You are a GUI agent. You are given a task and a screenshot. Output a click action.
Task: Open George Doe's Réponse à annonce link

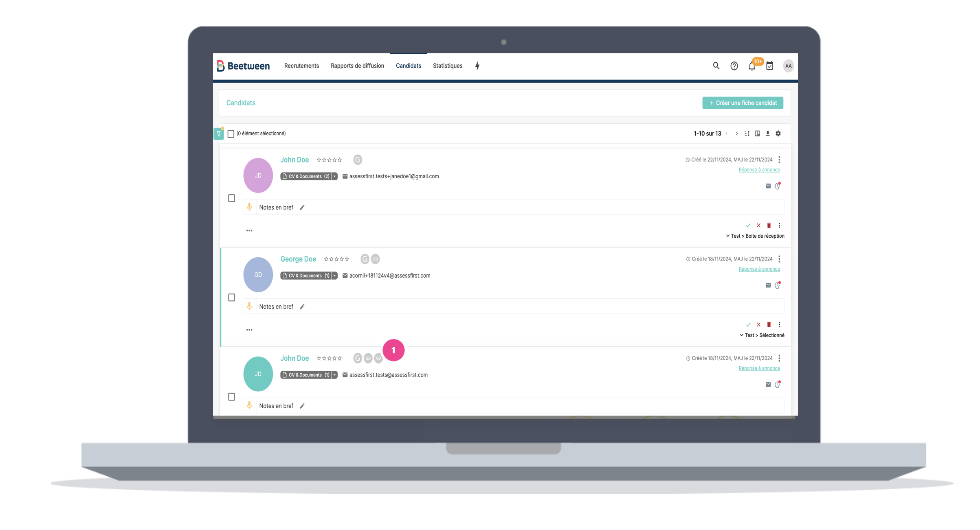tap(759, 269)
